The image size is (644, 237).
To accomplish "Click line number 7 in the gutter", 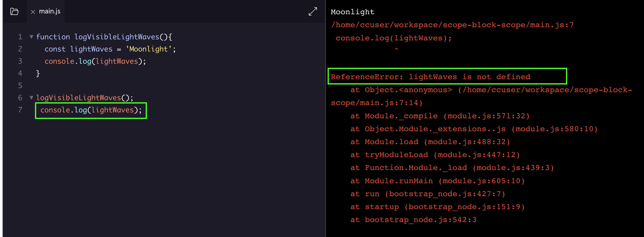I will point(20,110).
